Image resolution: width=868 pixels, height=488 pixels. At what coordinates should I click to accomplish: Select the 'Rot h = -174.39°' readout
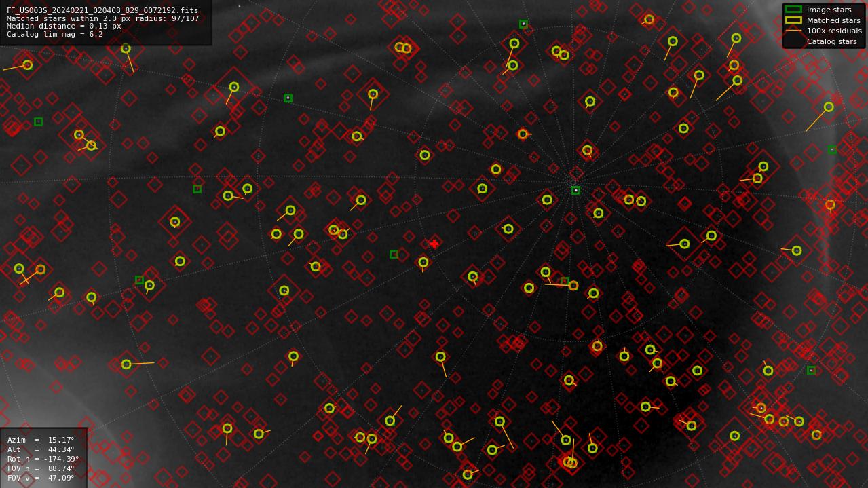pyautogui.click(x=43, y=459)
